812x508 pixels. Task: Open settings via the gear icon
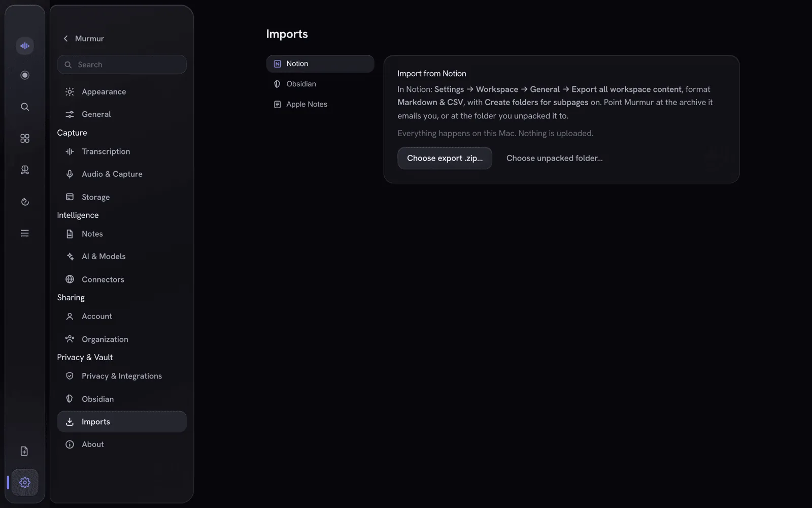click(25, 483)
